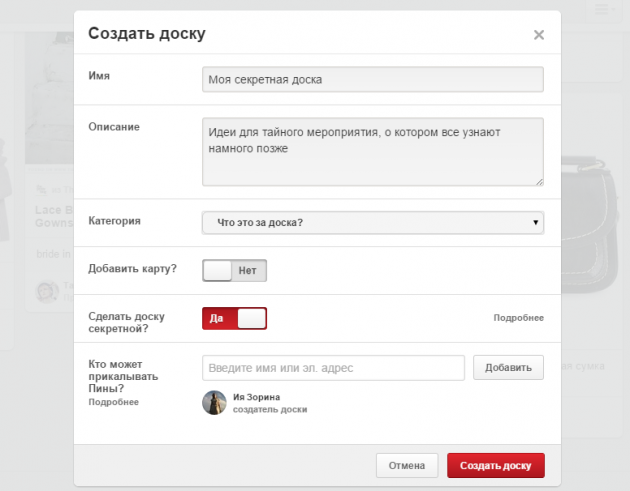Focus the Имя text field

[372, 79]
